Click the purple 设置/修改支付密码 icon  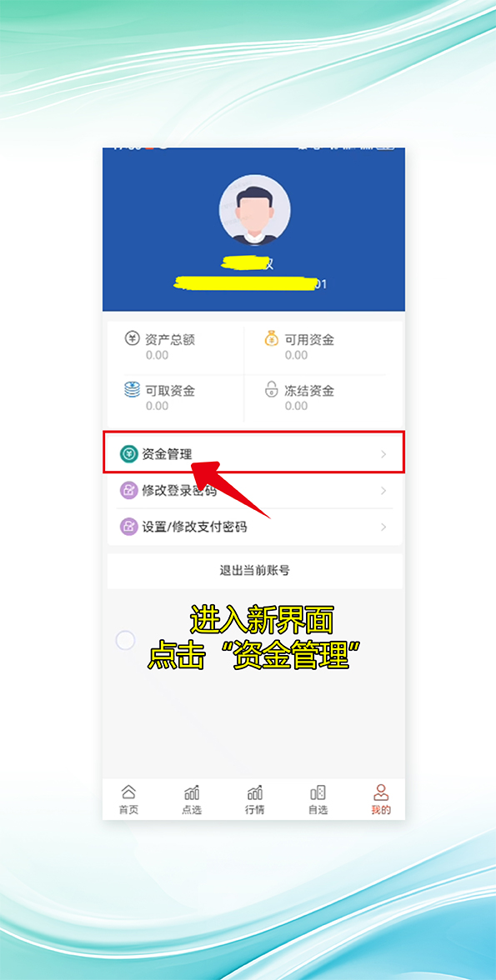pos(129,527)
